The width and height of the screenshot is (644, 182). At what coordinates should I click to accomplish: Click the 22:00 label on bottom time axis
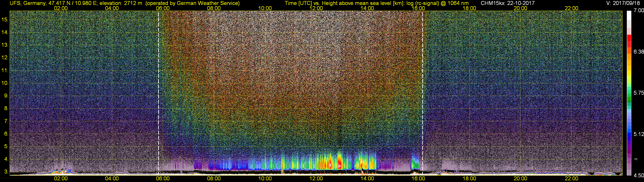[571, 179]
